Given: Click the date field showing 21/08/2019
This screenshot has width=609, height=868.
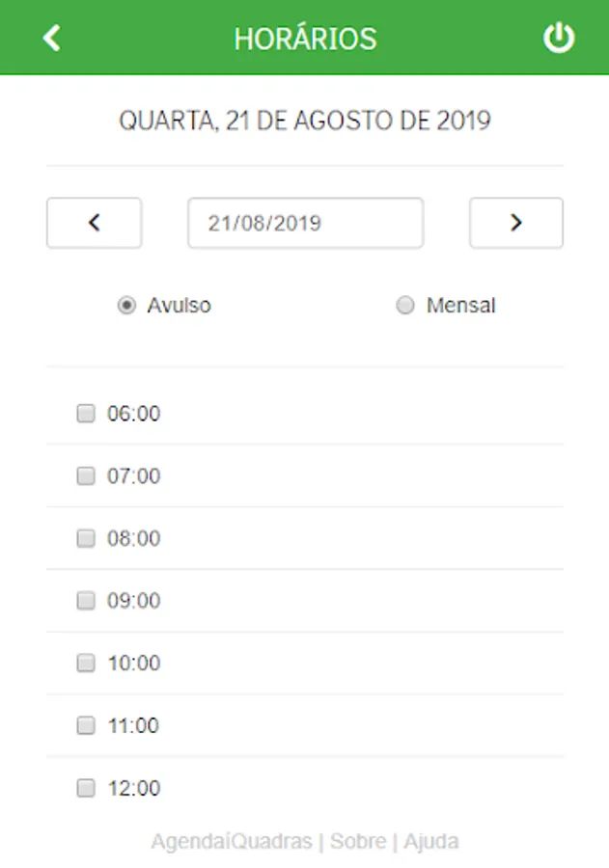Looking at the screenshot, I should point(305,223).
